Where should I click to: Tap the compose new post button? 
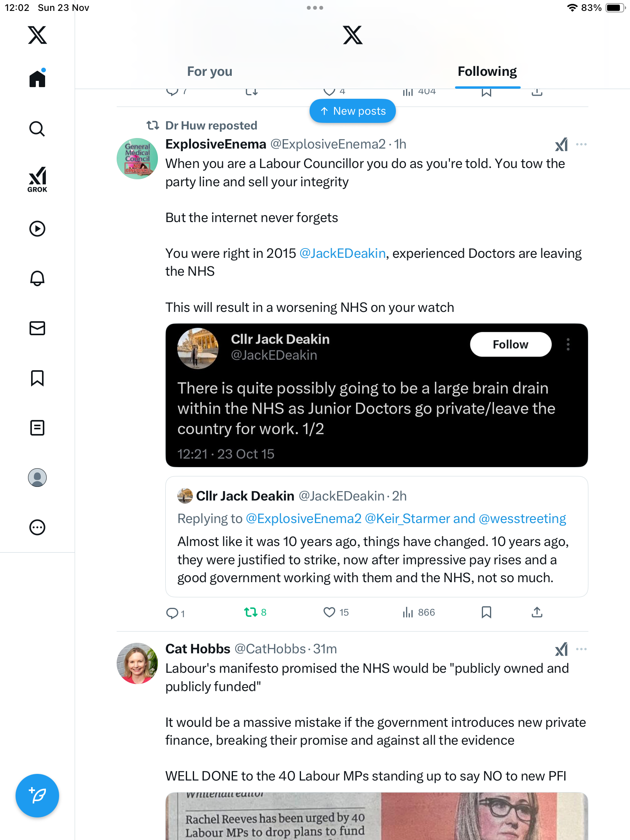coord(37,796)
